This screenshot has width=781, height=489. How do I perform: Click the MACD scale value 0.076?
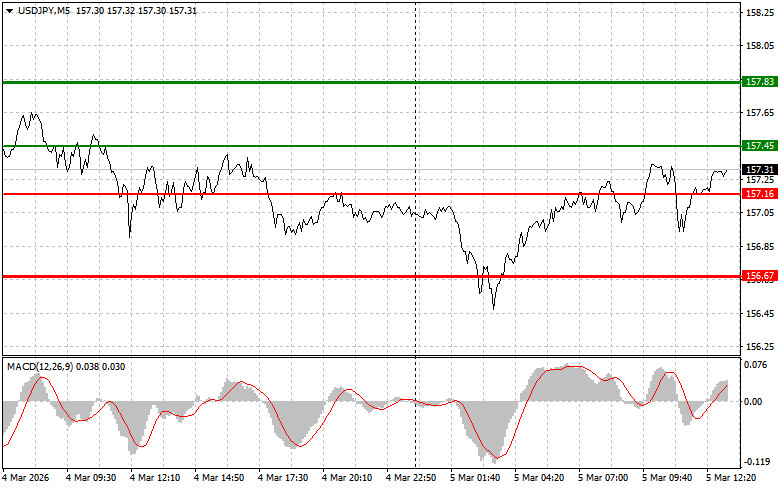(x=756, y=365)
